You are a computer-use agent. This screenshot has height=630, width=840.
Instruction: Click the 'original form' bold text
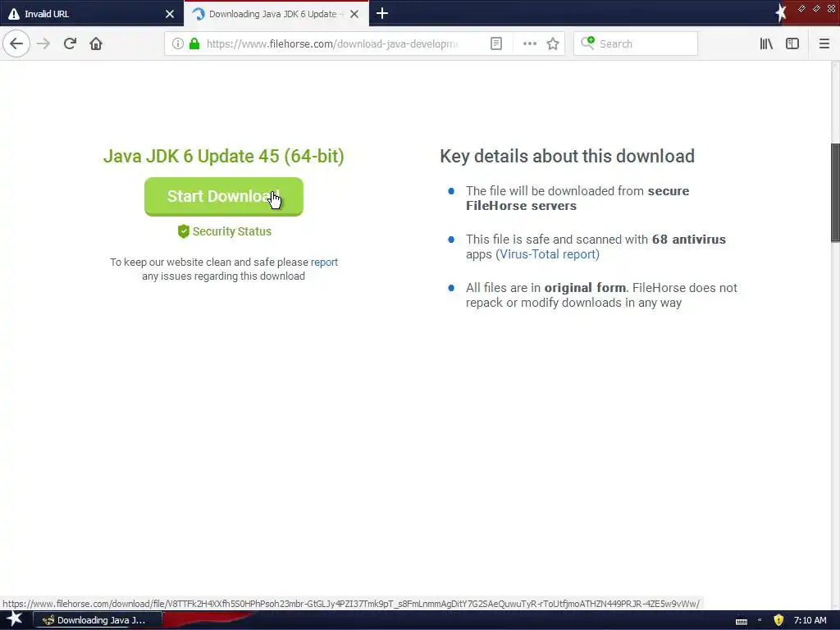[585, 288]
